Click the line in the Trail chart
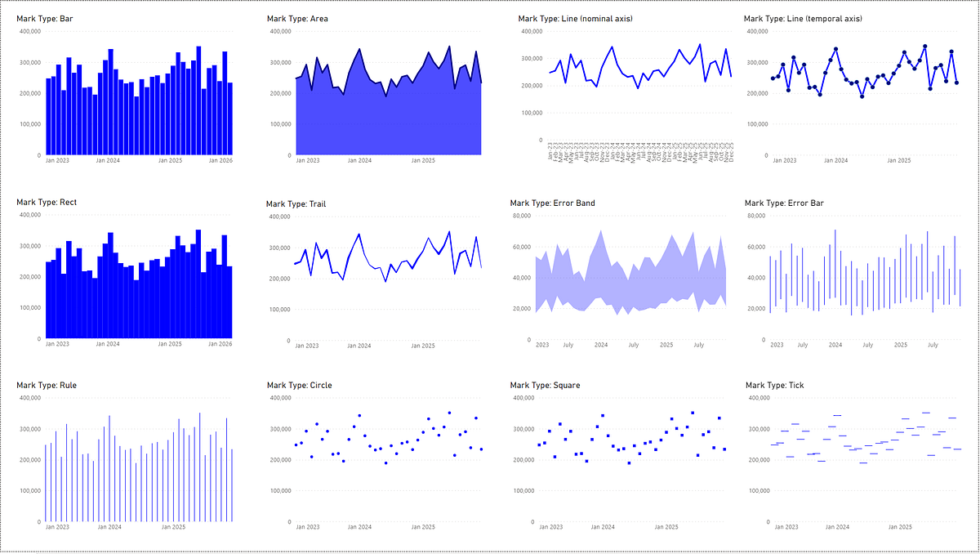This screenshot has height=554, width=980. (357, 235)
